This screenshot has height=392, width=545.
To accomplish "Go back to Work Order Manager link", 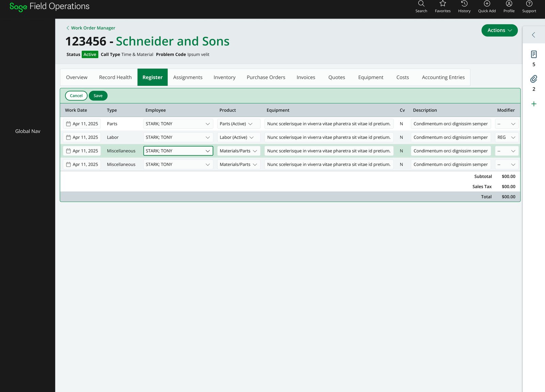I will click(93, 28).
